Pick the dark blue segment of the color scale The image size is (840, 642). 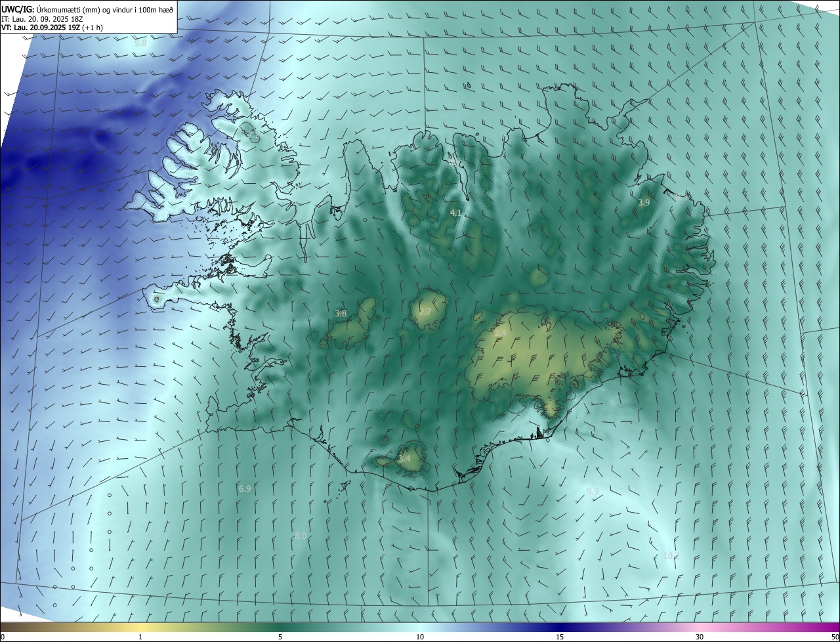coord(560,627)
